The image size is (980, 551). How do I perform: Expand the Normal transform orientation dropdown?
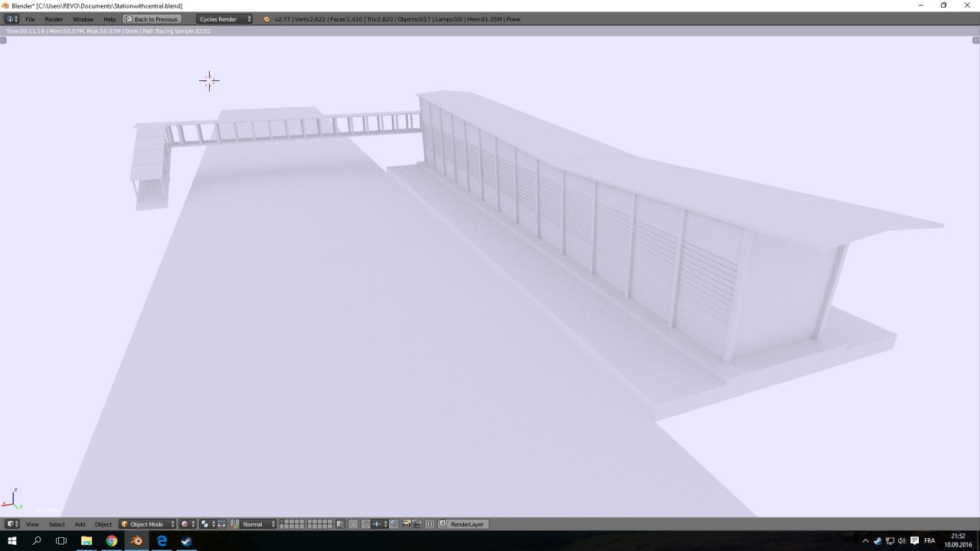point(259,524)
